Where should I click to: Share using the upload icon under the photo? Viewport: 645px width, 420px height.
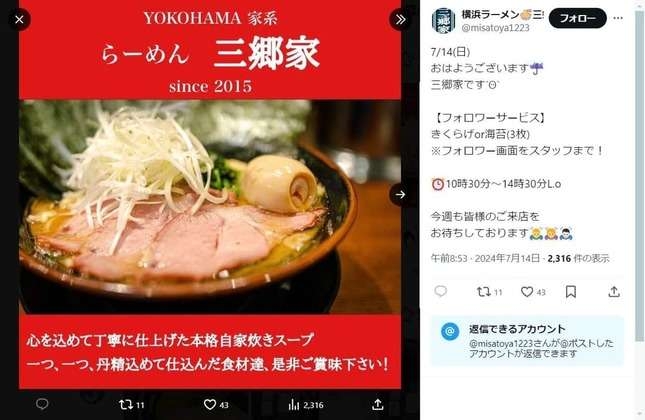378,405
